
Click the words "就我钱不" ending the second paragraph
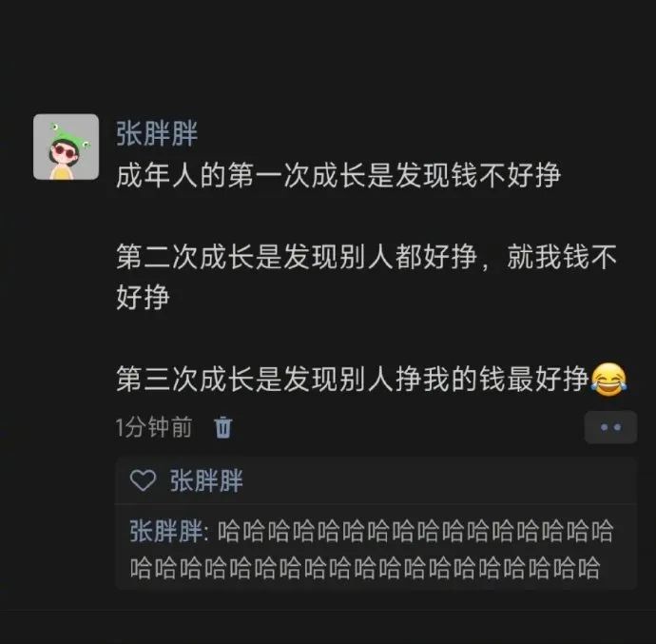(x=562, y=256)
